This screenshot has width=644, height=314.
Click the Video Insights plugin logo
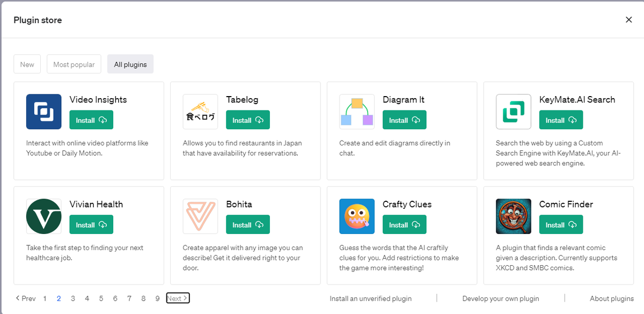[x=43, y=112]
